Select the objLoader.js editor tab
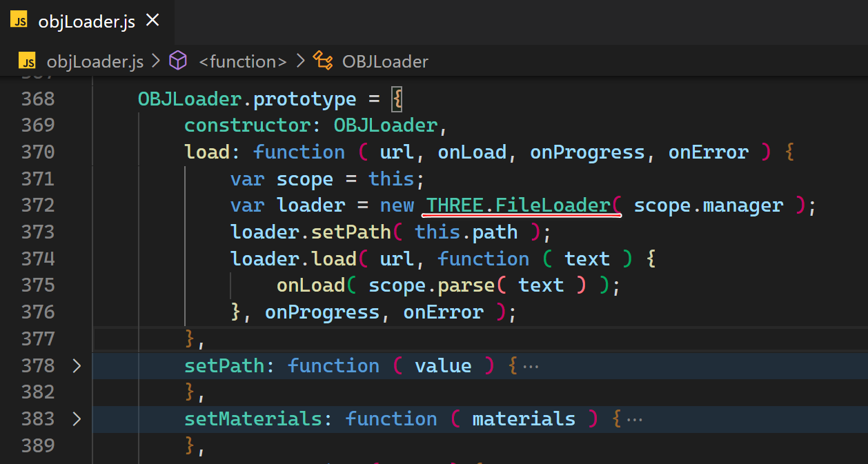 (87, 21)
